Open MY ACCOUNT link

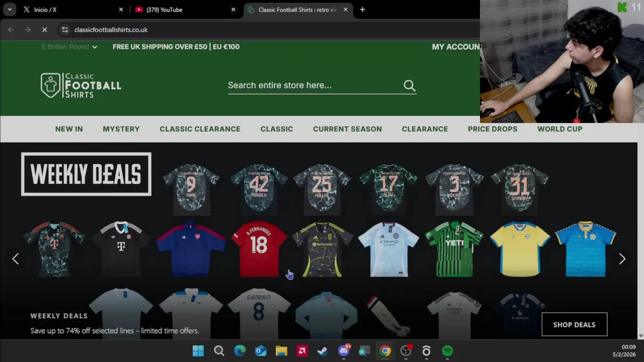[x=456, y=47]
